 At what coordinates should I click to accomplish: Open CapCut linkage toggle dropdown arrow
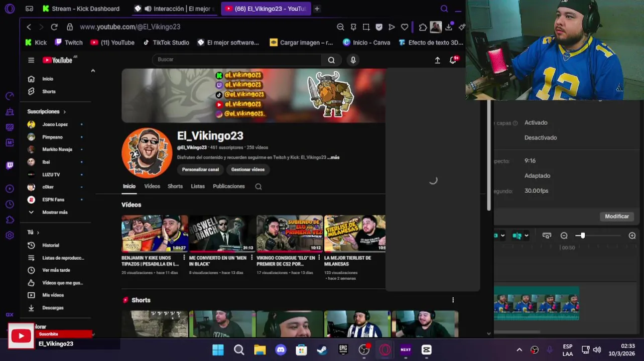coord(526,236)
